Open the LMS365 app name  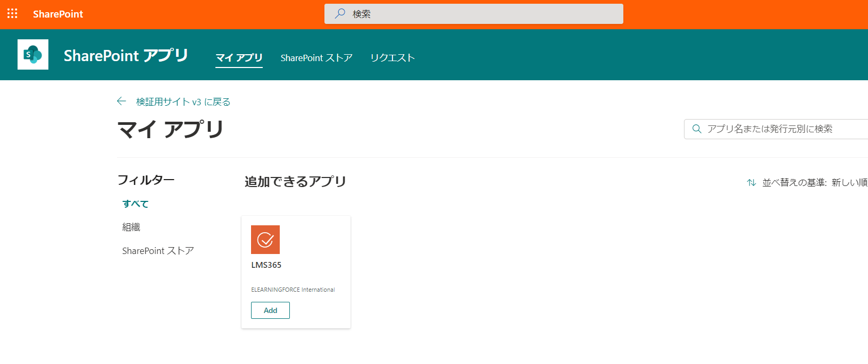point(266,265)
